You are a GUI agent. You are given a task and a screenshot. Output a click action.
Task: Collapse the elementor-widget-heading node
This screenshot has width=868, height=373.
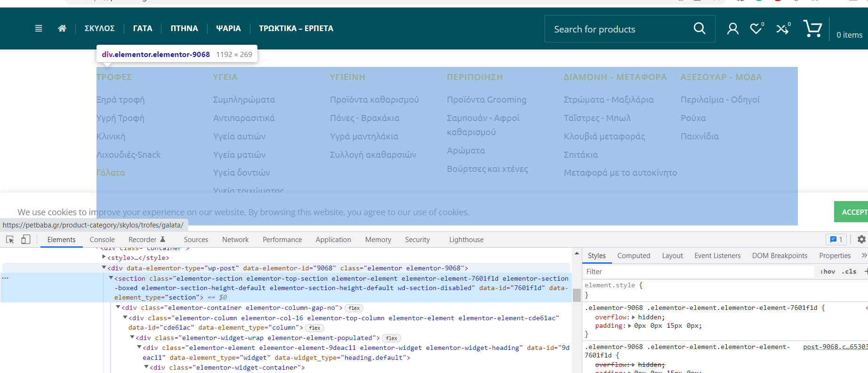pos(139,347)
